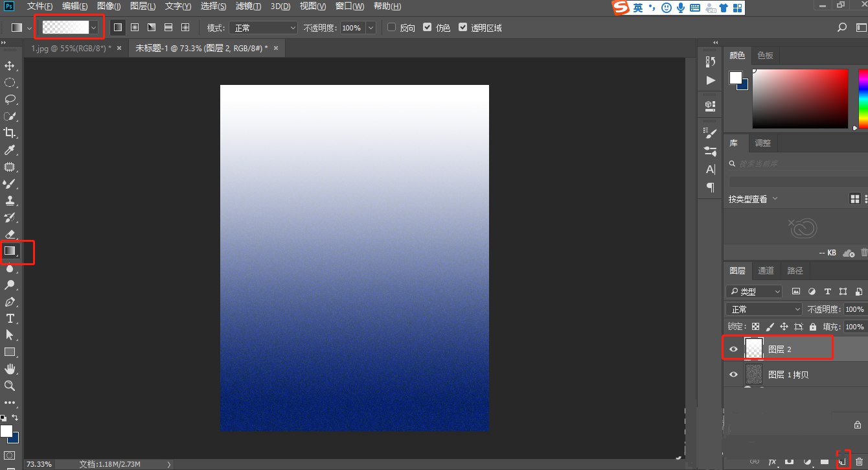Open the 滤镜 menu

click(247, 6)
